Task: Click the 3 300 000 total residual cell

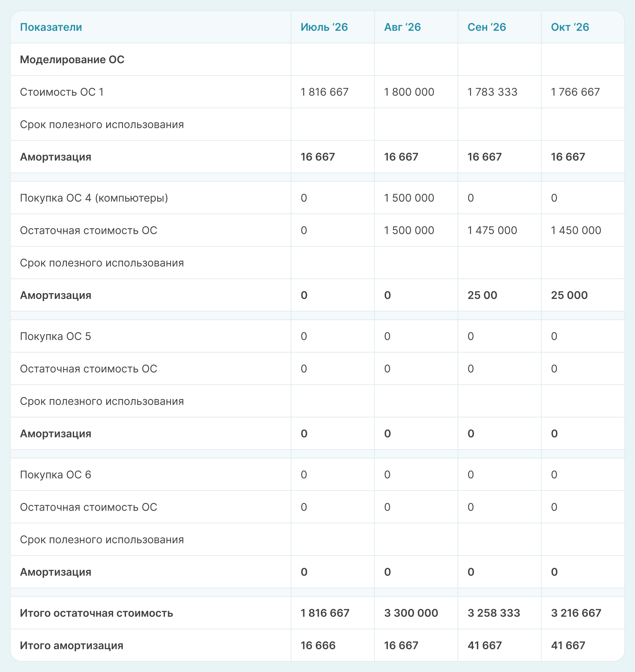Action: coord(411,613)
